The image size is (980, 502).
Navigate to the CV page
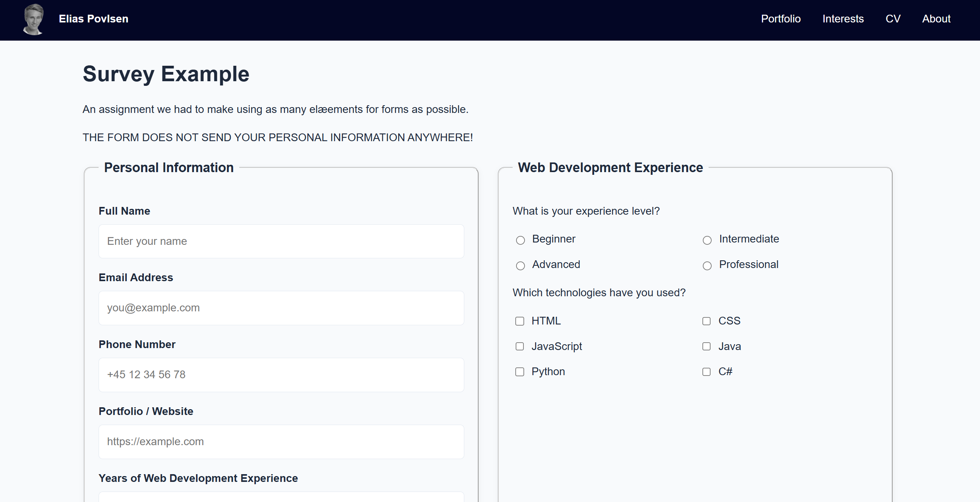(893, 19)
